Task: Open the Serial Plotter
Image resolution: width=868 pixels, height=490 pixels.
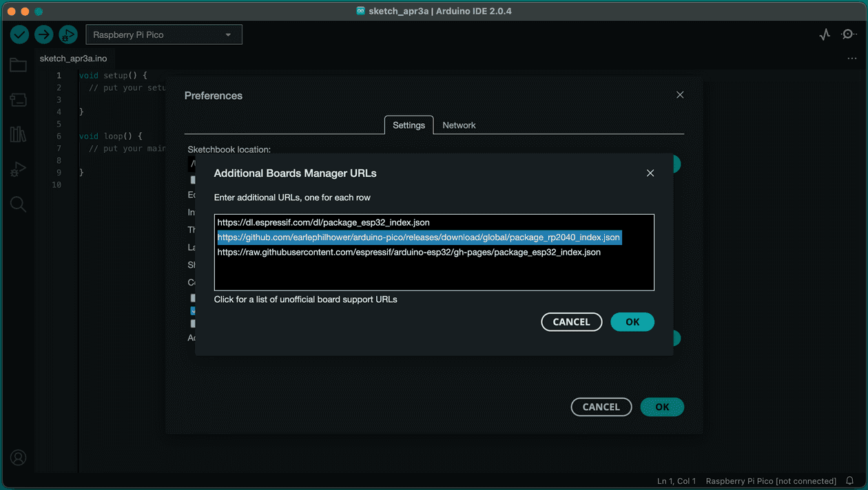Action: [x=825, y=34]
